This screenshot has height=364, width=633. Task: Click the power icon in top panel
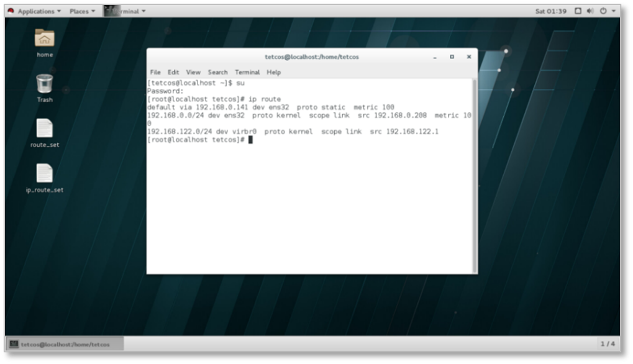coord(603,11)
